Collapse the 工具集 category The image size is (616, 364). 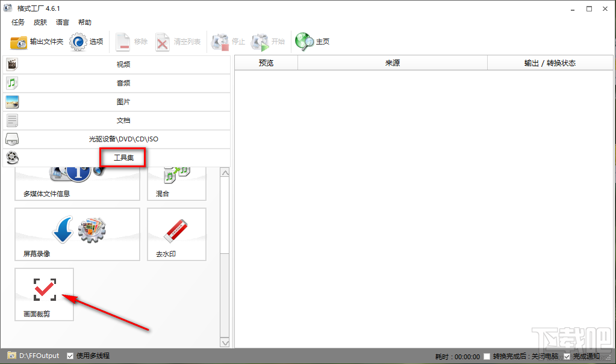[x=117, y=158]
